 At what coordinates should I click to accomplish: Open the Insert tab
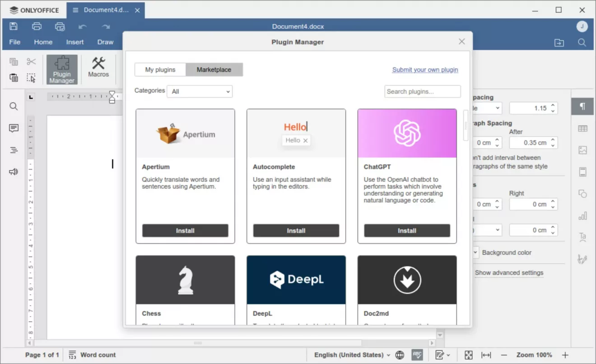pos(75,42)
